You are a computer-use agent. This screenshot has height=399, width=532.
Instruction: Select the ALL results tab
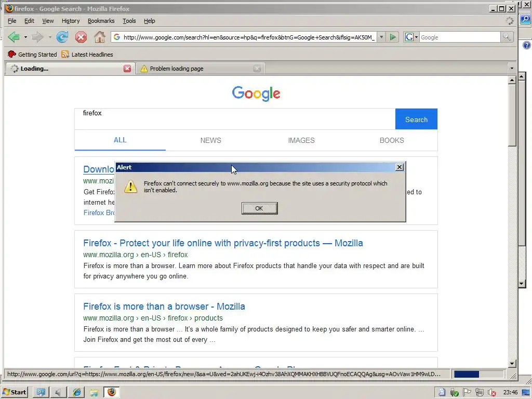point(120,140)
